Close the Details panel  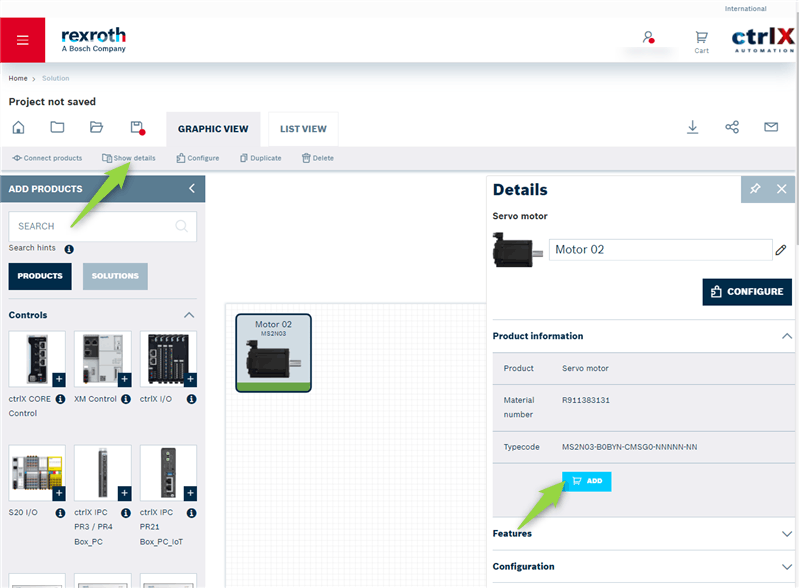782,189
